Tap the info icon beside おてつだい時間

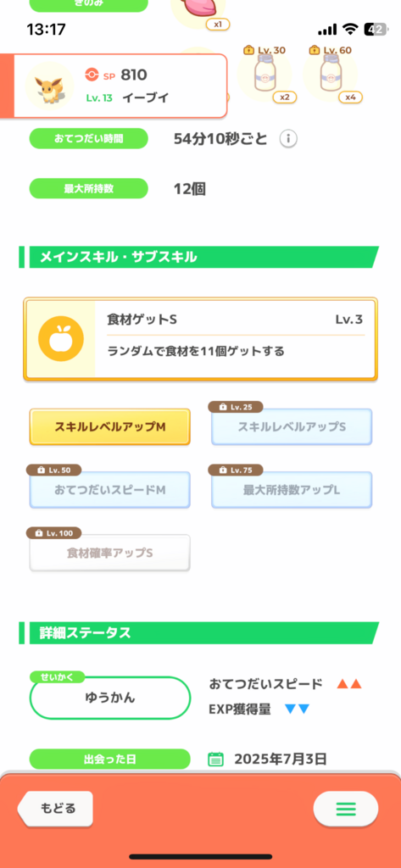288,139
